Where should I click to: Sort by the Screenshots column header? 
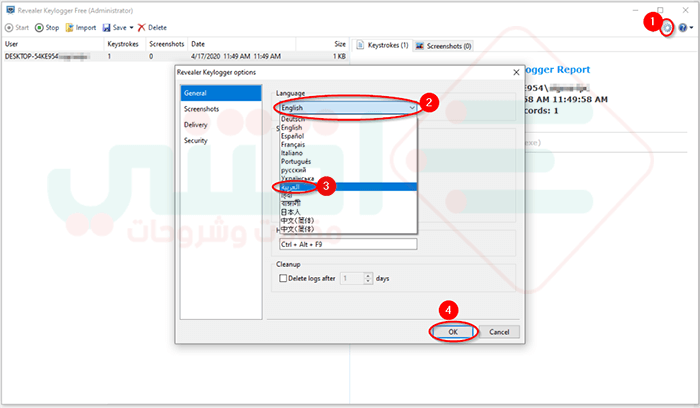tap(167, 44)
